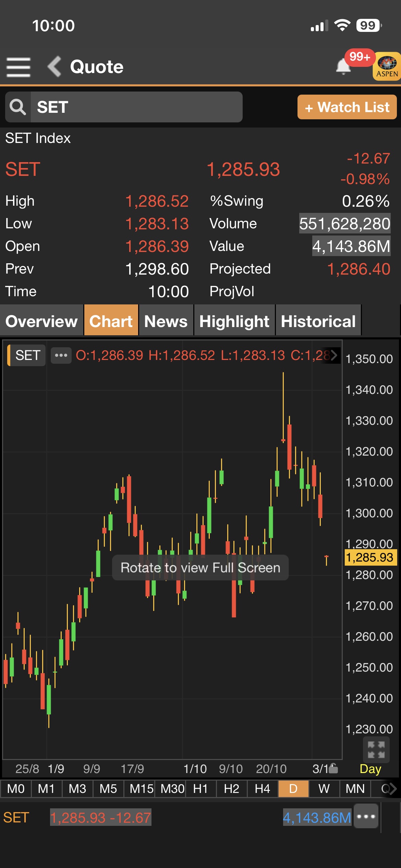This screenshot has height=868, width=401.
Task: Tap the lock icon on chart axis
Action: (x=333, y=769)
